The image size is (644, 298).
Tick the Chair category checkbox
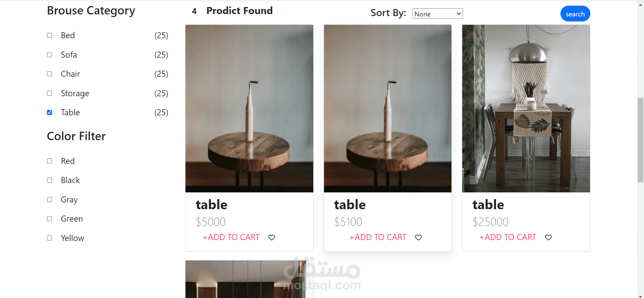50,74
